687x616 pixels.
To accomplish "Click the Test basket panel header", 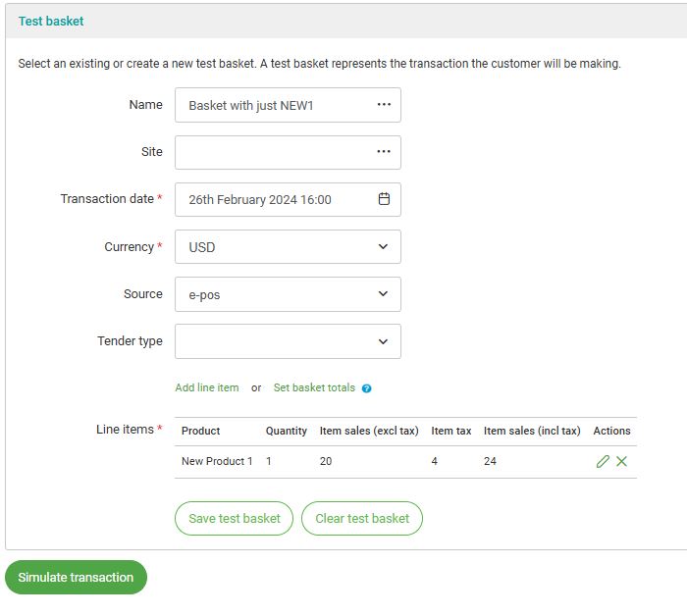I will click(51, 21).
